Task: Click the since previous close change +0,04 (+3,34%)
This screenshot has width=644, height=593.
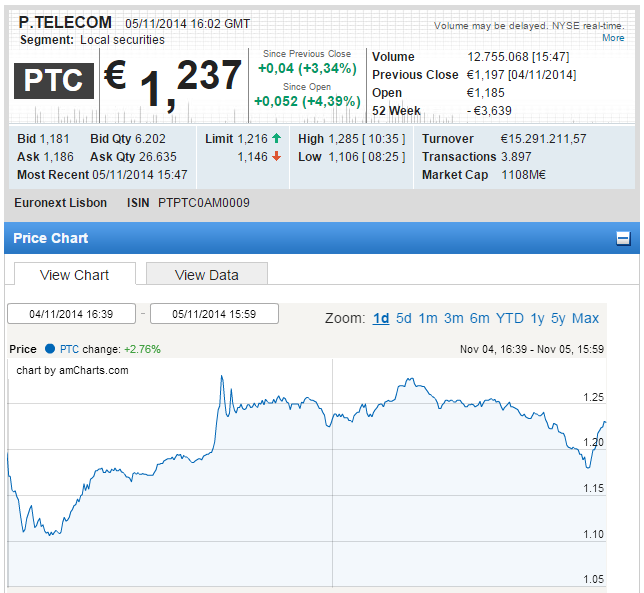Action: 307,68
